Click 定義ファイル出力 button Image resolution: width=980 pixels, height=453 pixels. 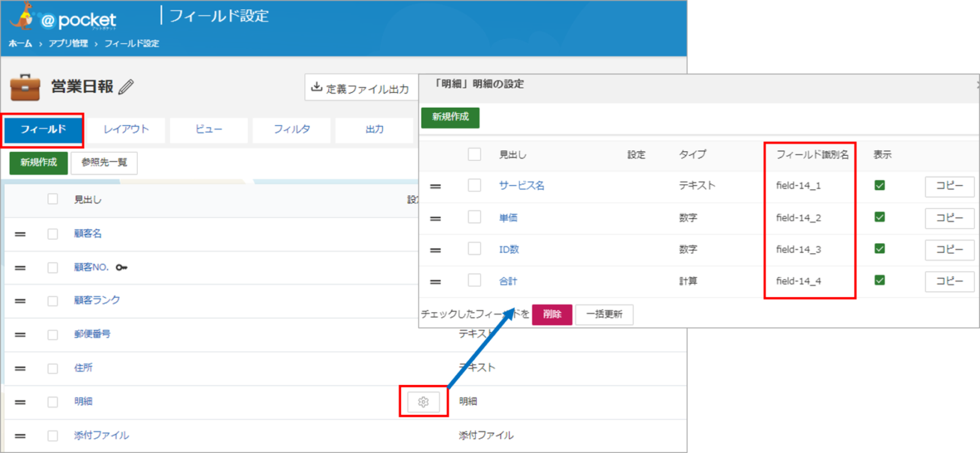coord(361,88)
